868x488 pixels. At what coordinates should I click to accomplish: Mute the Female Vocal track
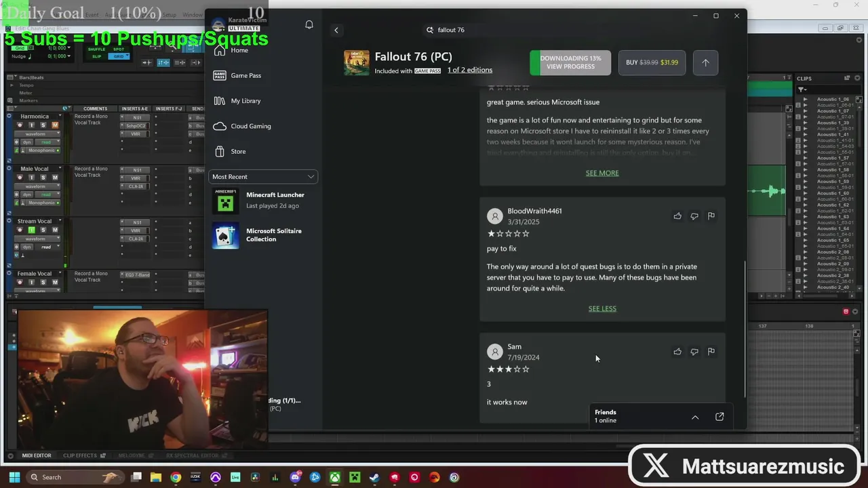pos(55,282)
